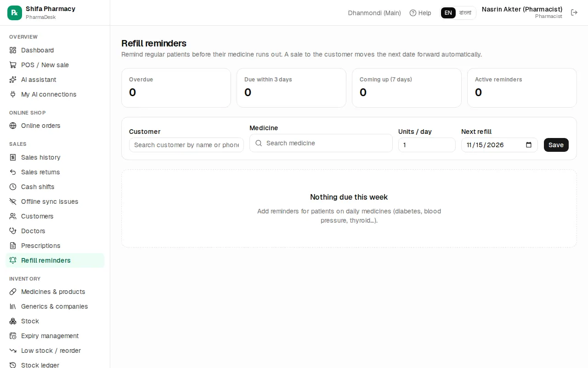Screen dimensions: 588x368
Task: Save the refill reminder
Action: [556, 145]
